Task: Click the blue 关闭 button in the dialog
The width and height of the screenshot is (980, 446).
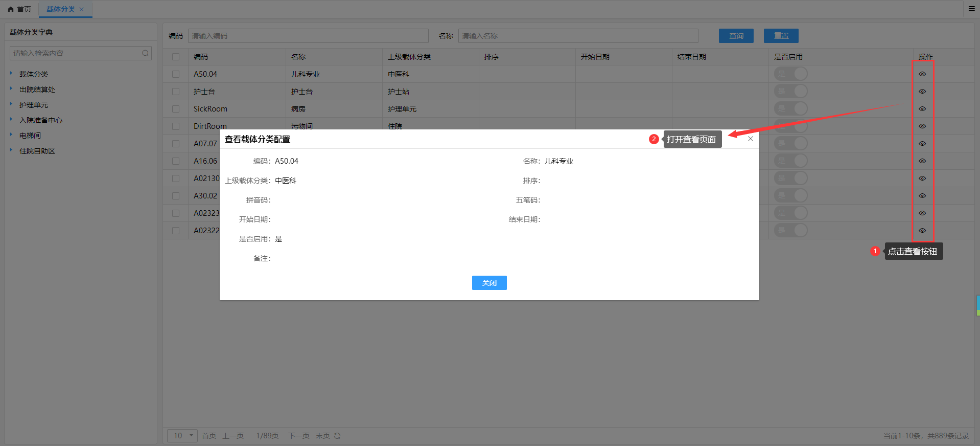Action: pos(489,283)
